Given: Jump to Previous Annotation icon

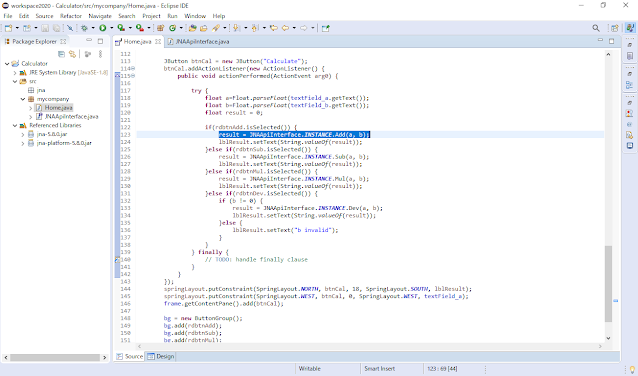Looking at the screenshot, I should [x=255, y=28].
